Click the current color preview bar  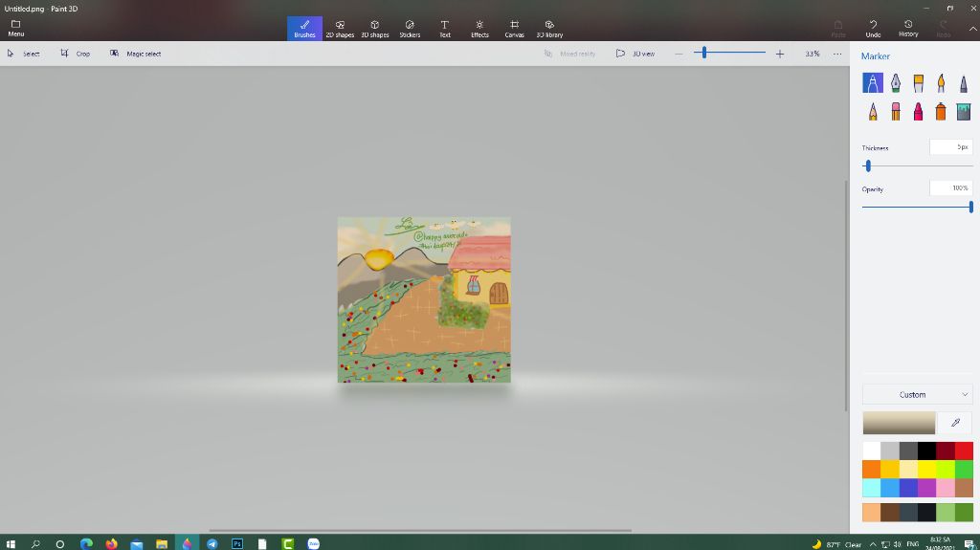tap(899, 423)
